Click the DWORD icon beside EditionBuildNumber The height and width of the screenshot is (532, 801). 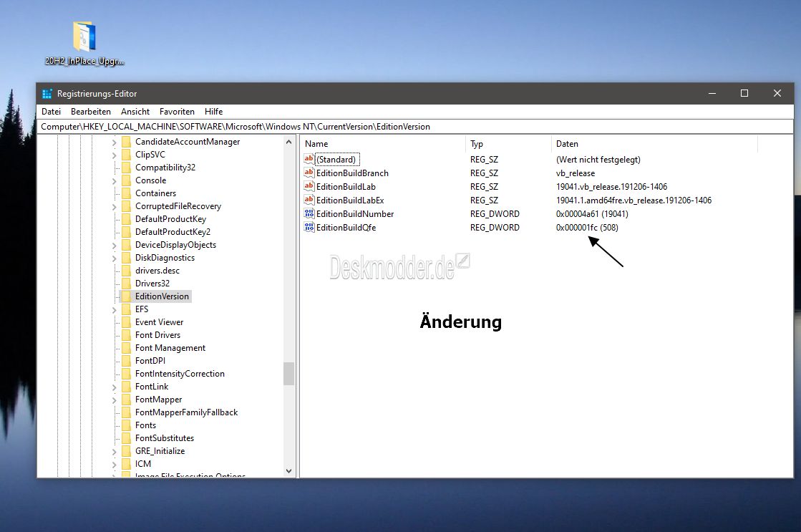[309, 213]
